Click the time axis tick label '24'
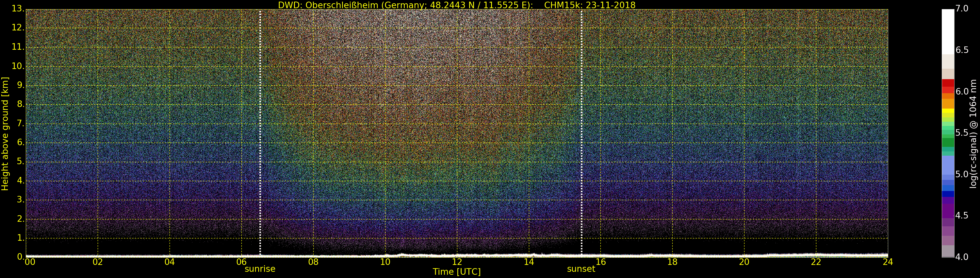This screenshot has width=980, height=278. tap(888, 262)
